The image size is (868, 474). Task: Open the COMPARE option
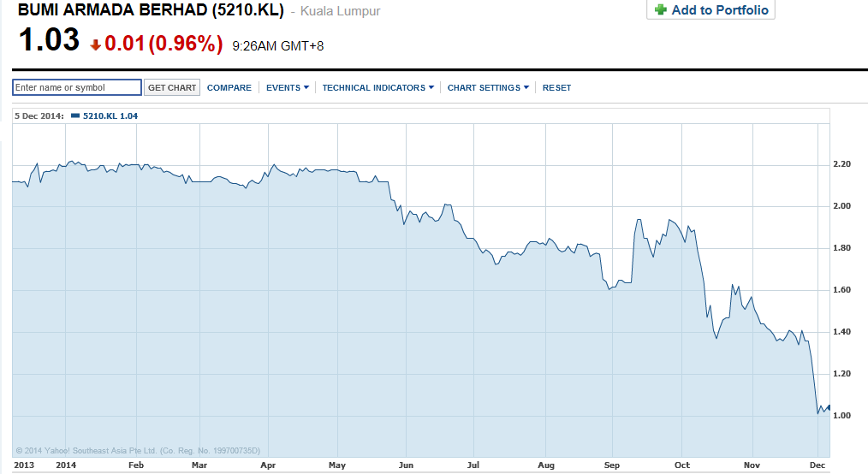229,88
